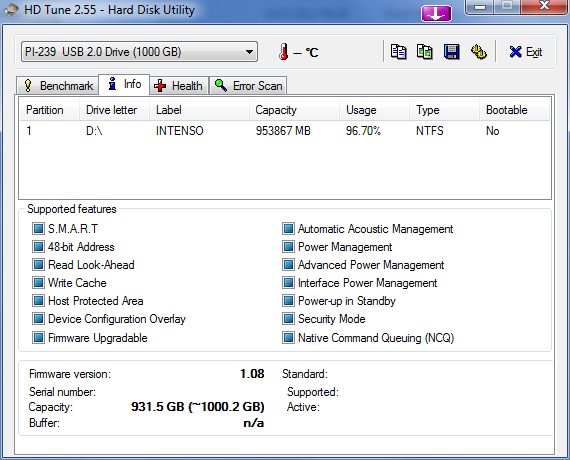Toggle the Automatic Acoustic Management checkbox

point(288,229)
